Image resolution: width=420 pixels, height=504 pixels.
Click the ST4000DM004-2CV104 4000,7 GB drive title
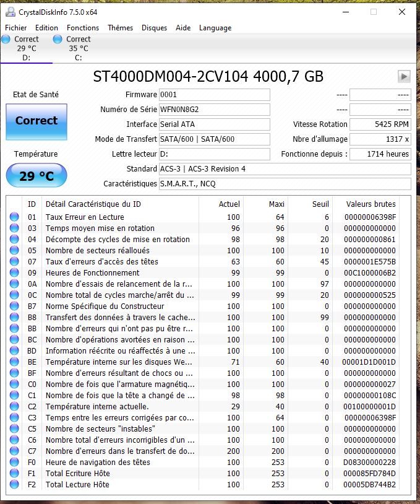coord(208,77)
